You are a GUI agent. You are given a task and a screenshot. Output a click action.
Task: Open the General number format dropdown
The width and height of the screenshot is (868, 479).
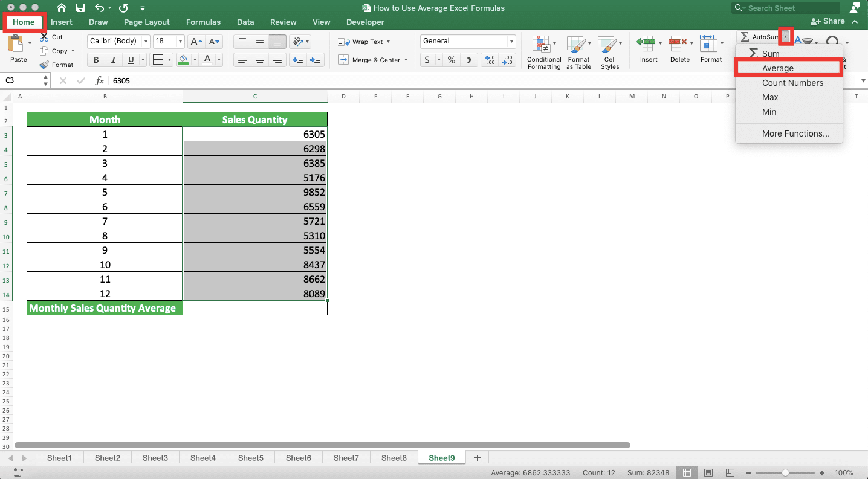pyautogui.click(x=511, y=42)
